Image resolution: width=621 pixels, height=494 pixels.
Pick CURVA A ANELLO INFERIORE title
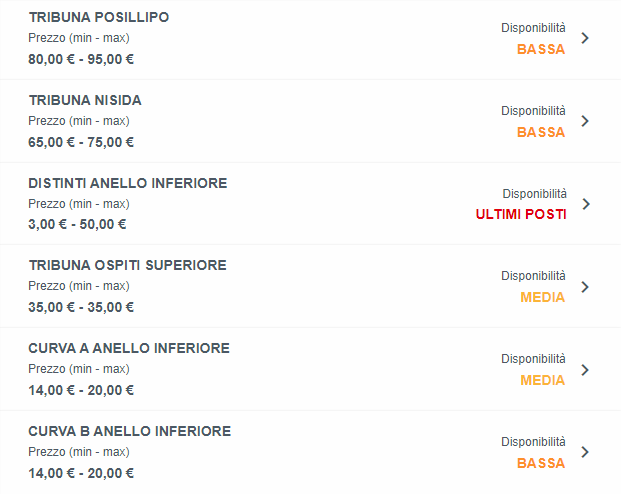click(x=129, y=348)
